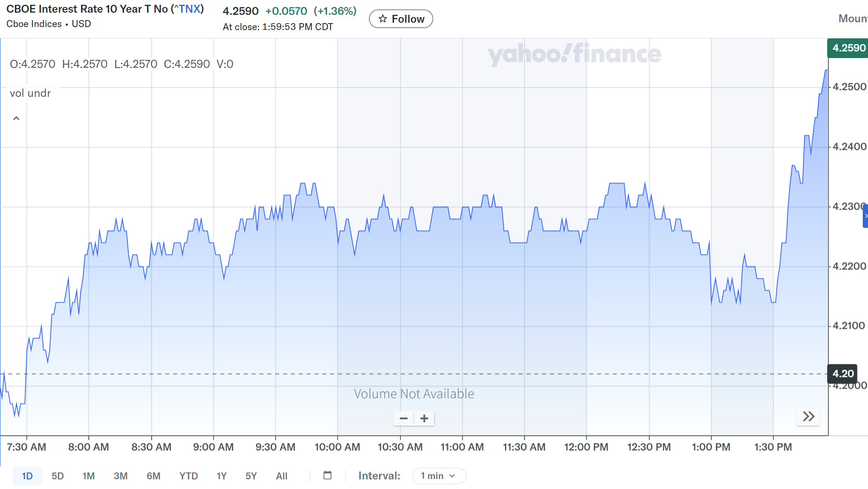Show the 1Y chart range

222,476
